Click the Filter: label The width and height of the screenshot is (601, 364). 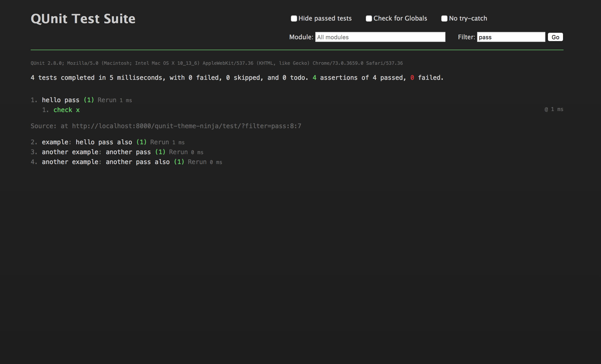click(466, 37)
